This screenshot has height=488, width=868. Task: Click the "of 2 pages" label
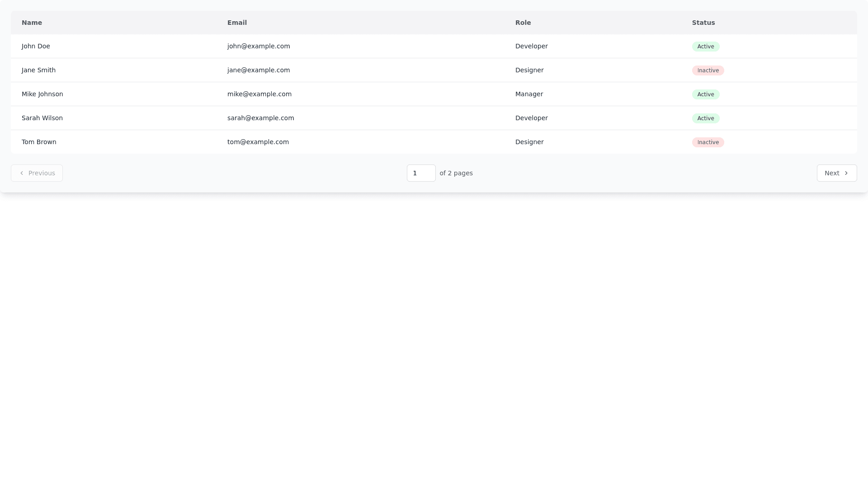(x=456, y=173)
